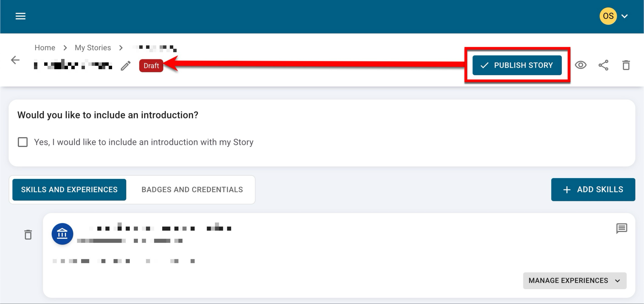
Task: Click the bank institution icon
Action: (62, 234)
